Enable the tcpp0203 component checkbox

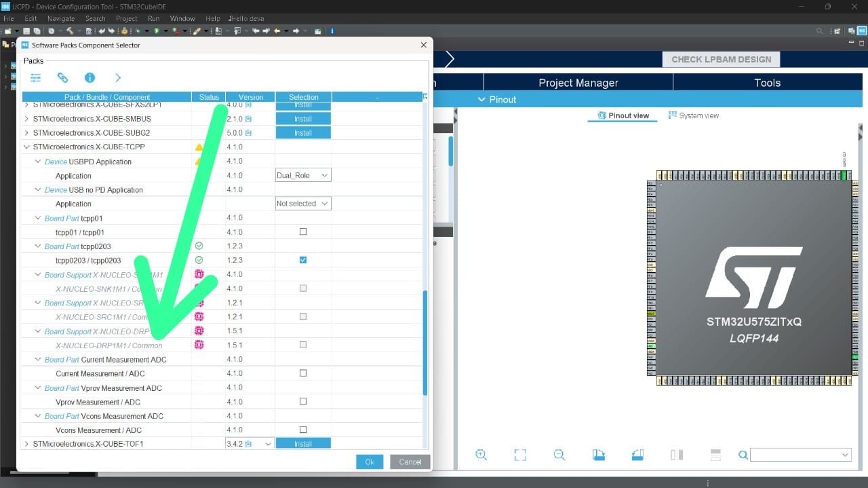tap(303, 259)
